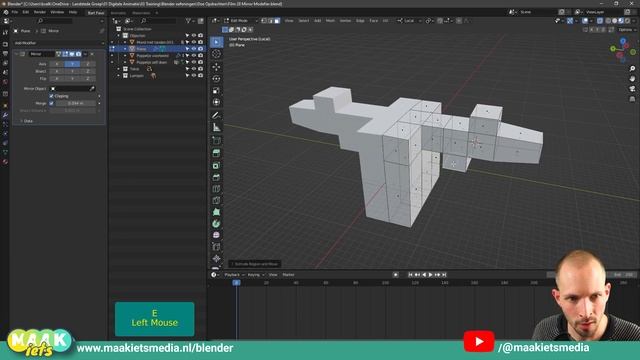
Task: Switch to edge select mode
Action: point(271,20)
